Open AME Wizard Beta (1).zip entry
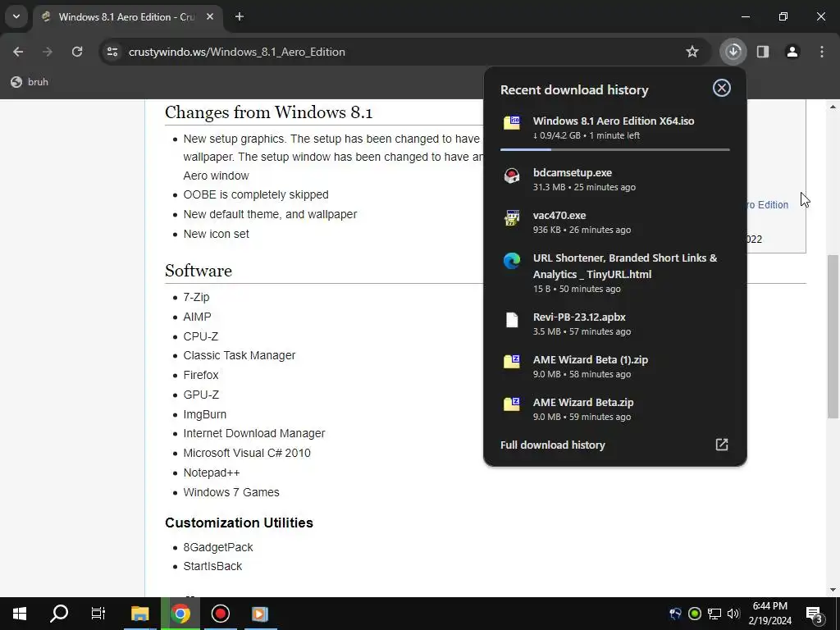This screenshot has height=630, width=840. click(x=615, y=367)
